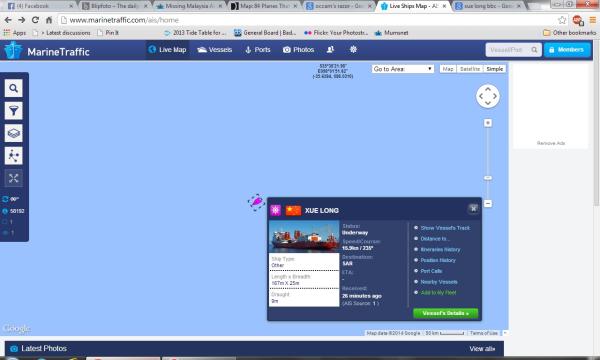Click the magnifier in Vessel/Port search box
Screen dimensions: 600x360
(x=535, y=50)
